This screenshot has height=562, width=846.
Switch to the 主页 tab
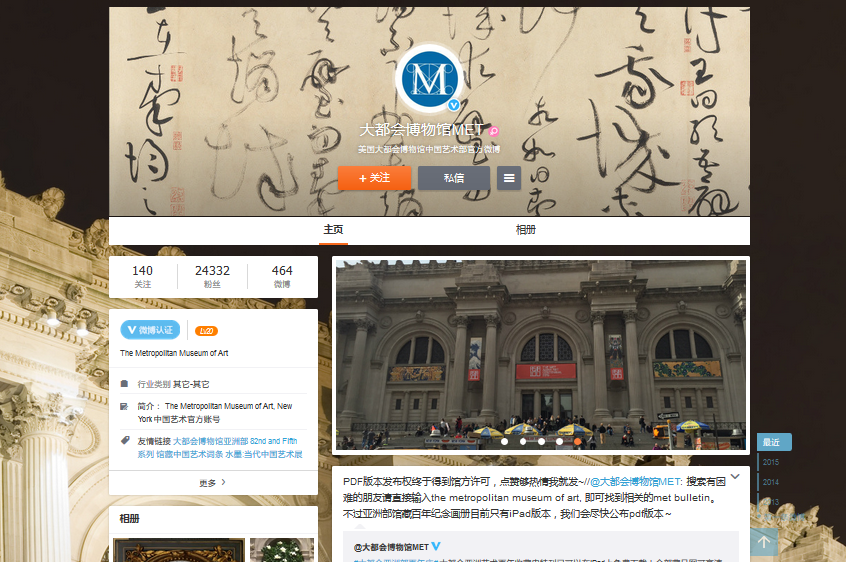(x=333, y=230)
